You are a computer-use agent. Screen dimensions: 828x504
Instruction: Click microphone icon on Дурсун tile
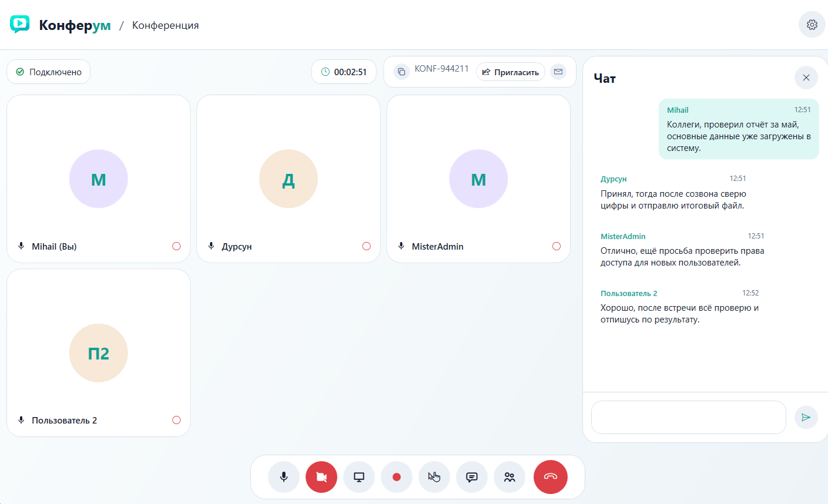[x=211, y=246]
